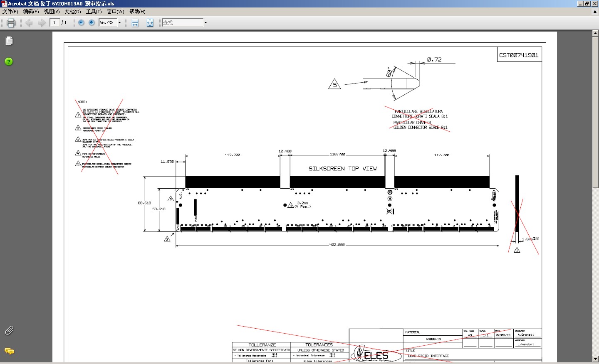This screenshot has width=599, height=364.
Task: Open the zoom percentage dropdown arrow
Action: pos(119,23)
